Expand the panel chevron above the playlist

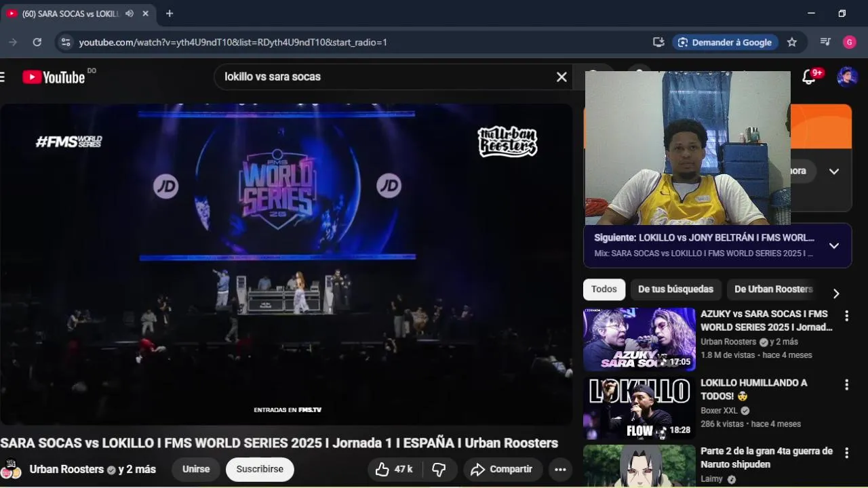click(834, 171)
